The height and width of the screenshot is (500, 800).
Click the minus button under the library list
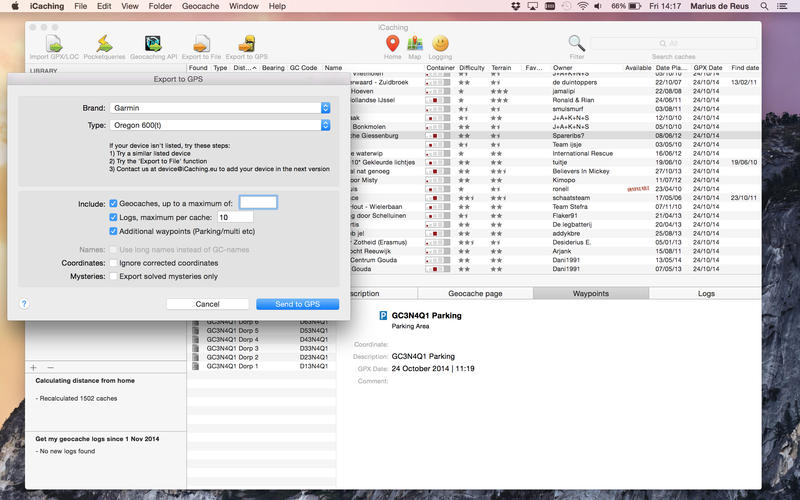click(x=51, y=367)
